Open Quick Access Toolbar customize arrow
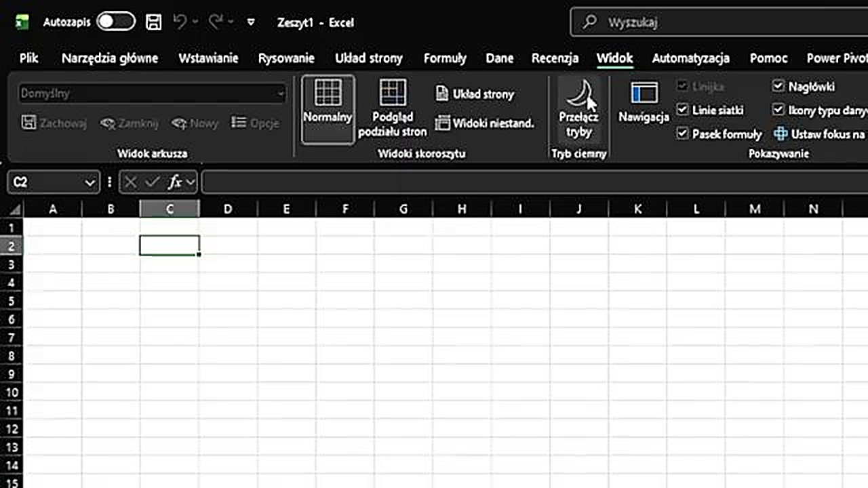Screen dimensions: 868x488 click(251, 22)
